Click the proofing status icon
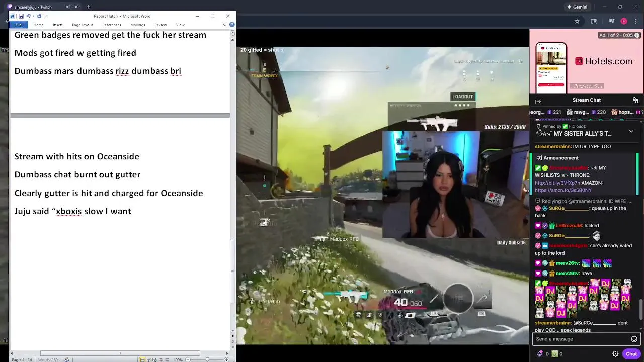 pyautogui.click(x=66, y=359)
